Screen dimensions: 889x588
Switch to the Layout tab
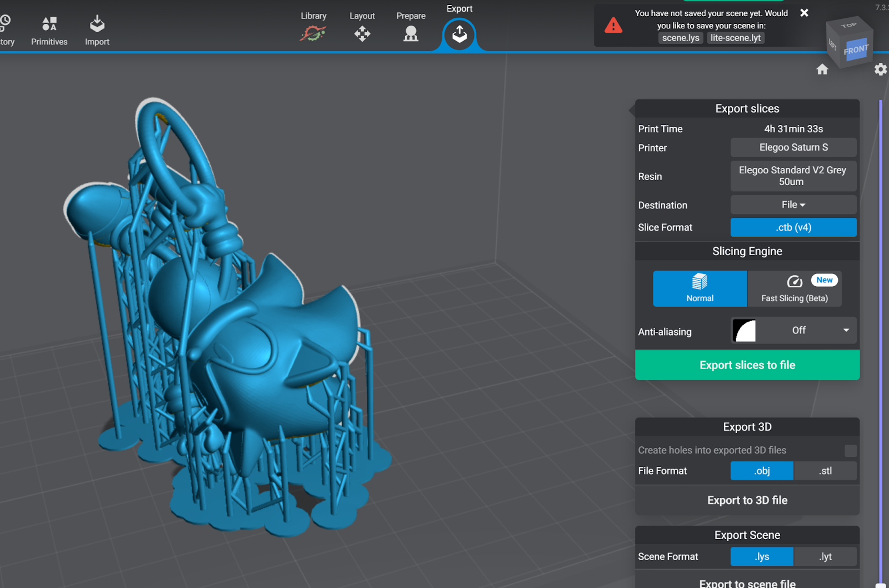coord(362,27)
